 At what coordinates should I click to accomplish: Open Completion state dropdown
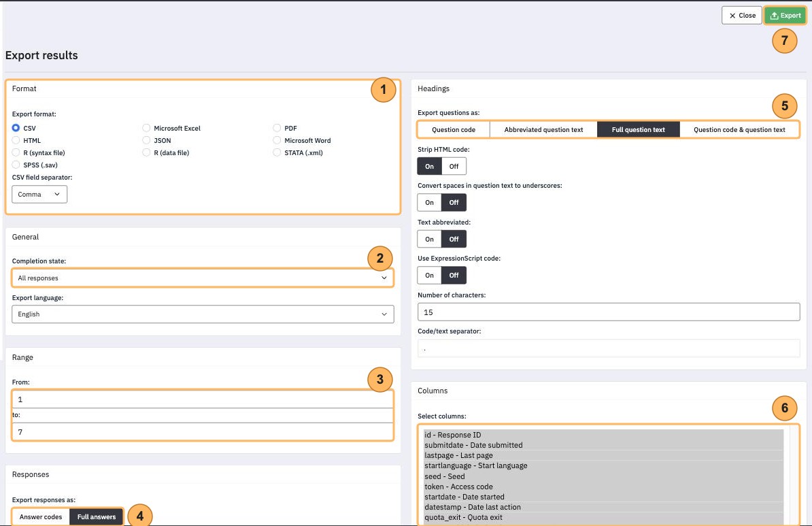pyautogui.click(x=203, y=278)
